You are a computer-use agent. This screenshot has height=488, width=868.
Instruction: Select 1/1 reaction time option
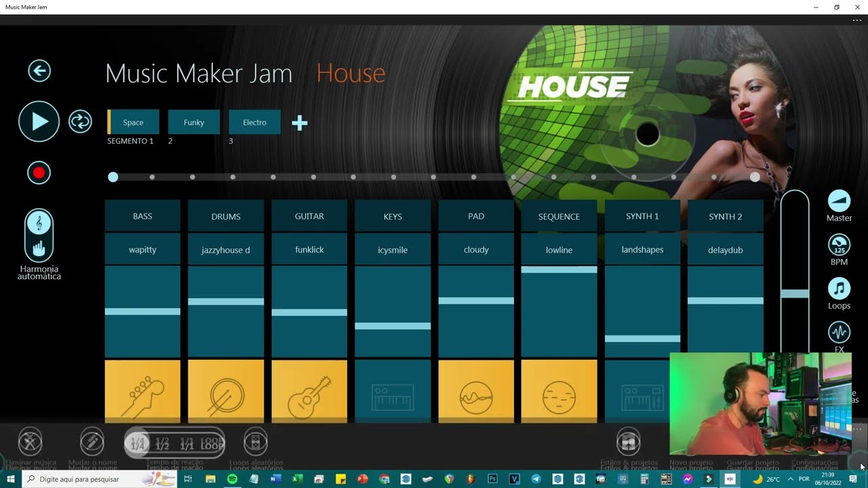coord(186,443)
